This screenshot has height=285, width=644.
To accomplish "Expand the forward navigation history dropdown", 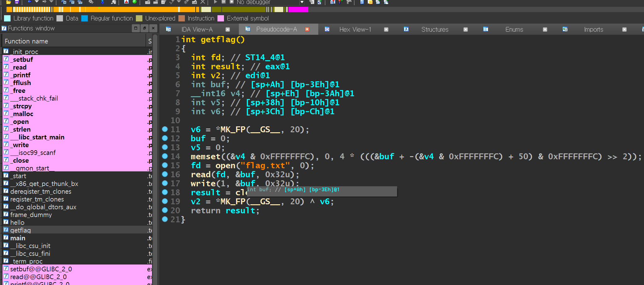I will pos(51,2).
